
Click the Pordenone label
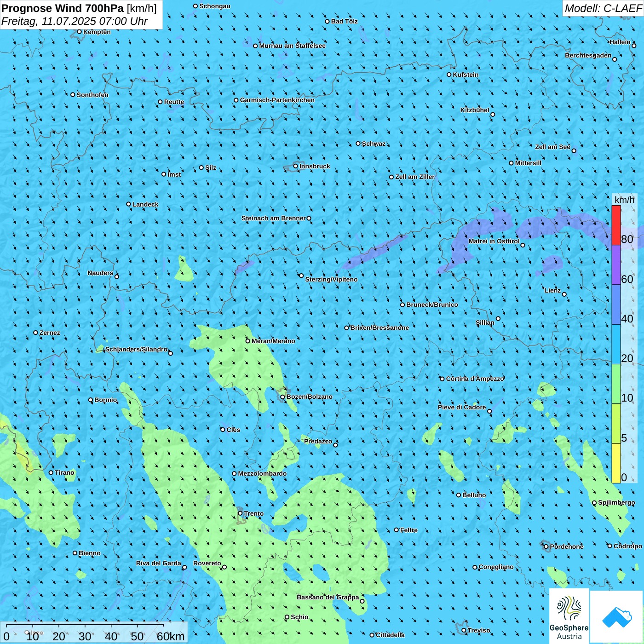coord(567,546)
